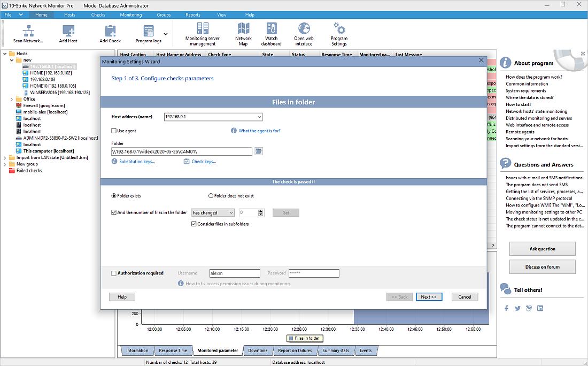
Task: Click the Twitter share icon
Action: tap(517, 308)
